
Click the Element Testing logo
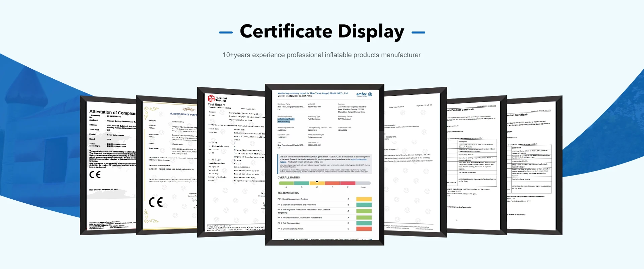217,98
